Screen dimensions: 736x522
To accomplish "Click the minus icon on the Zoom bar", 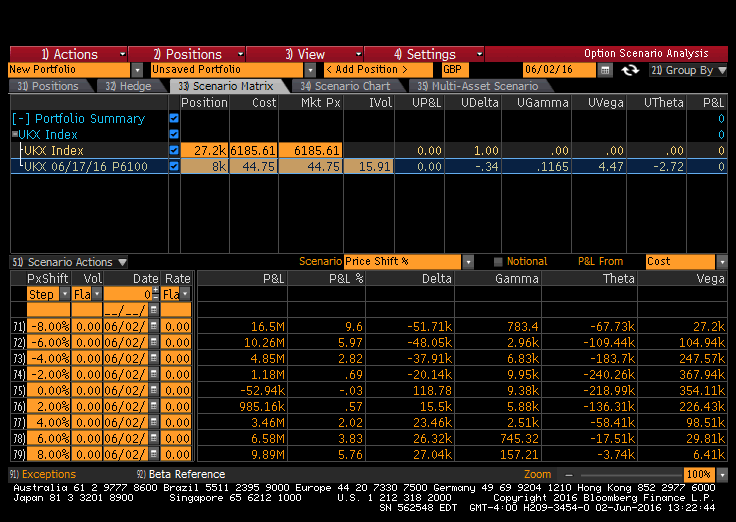I will (x=568, y=474).
